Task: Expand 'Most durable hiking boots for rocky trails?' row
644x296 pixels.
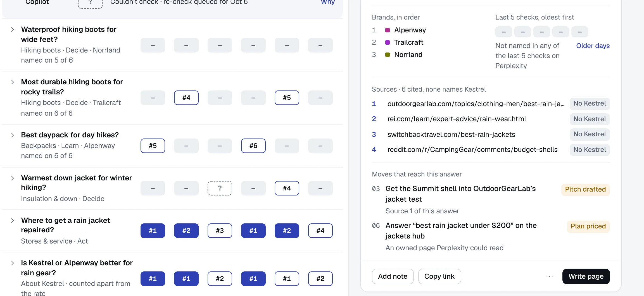Action: (x=13, y=82)
